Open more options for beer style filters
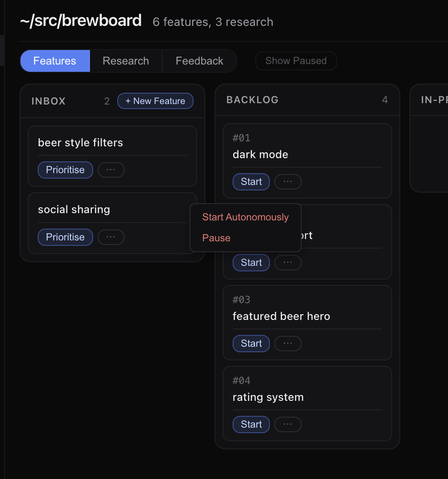The image size is (448, 479). click(111, 170)
